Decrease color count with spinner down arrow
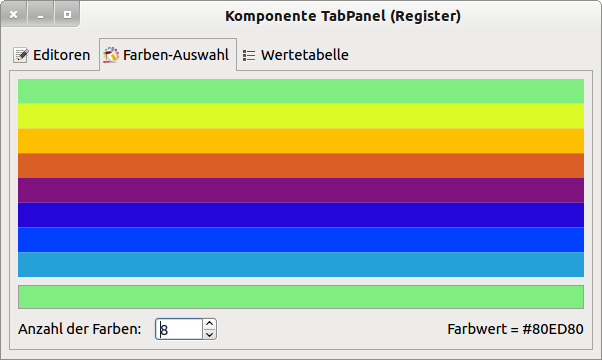 [209, 334]
